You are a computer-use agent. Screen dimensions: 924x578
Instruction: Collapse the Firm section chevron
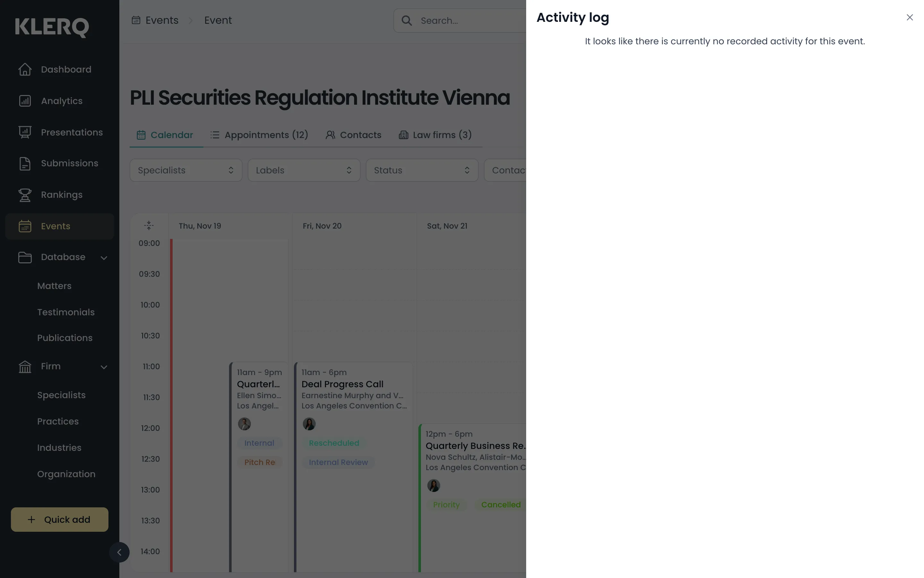coord(104,367)
